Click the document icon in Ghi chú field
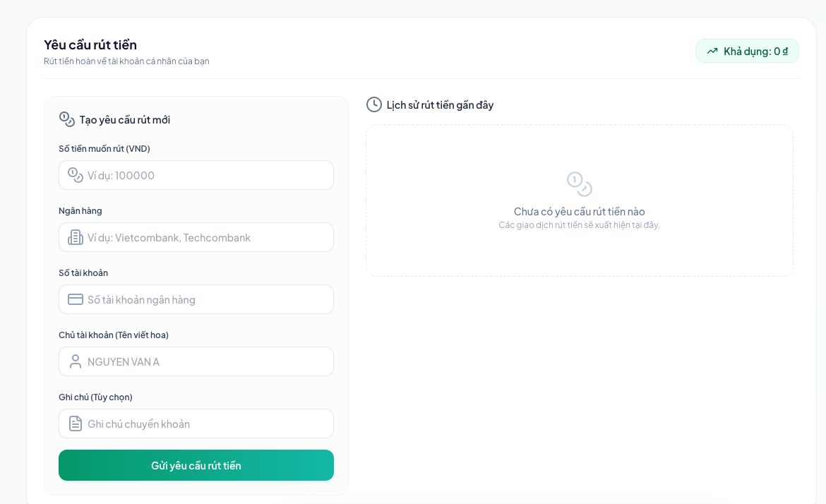Image resolution: width=826 pixels, height=504 pixels. [x=76, y=424]
